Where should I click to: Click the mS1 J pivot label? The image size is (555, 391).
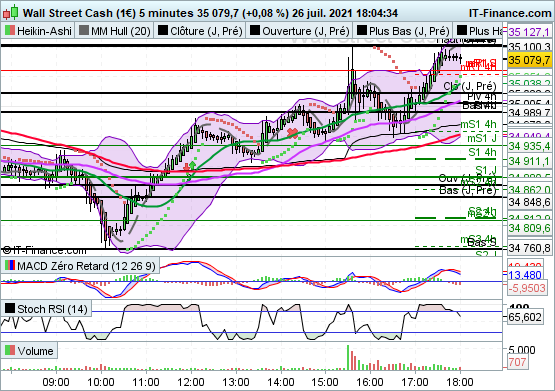482,138
